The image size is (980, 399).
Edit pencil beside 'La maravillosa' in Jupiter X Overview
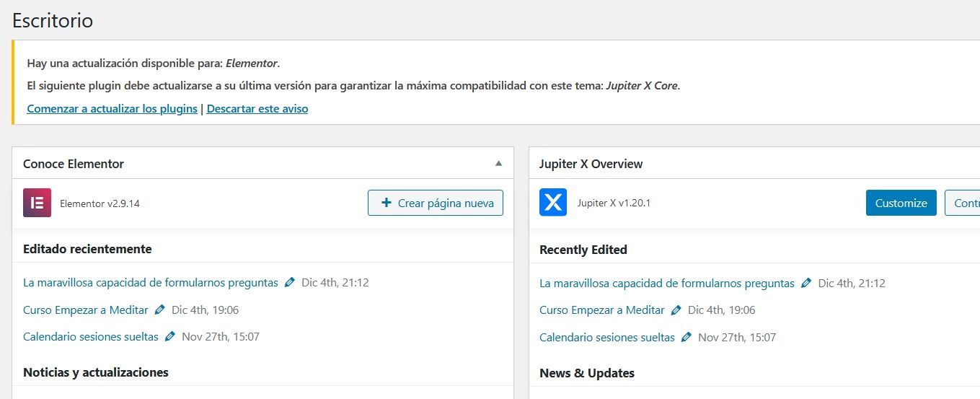click(x=806, y=284)
